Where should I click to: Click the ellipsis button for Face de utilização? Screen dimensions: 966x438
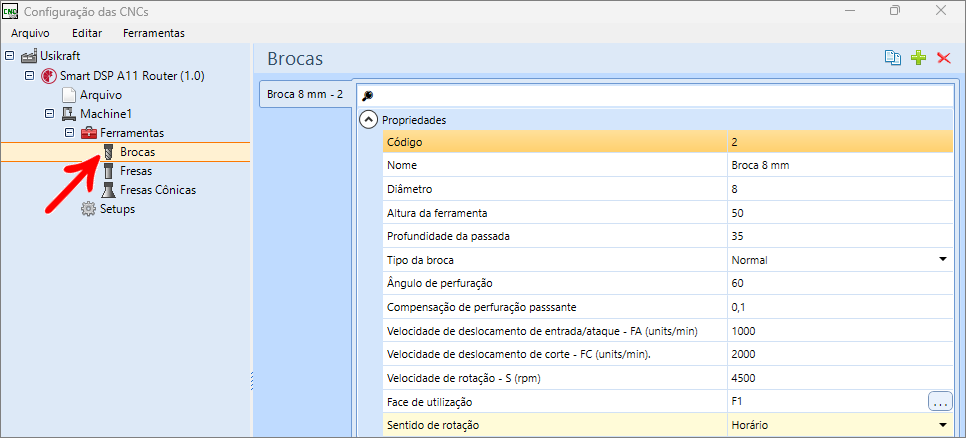[940, 401]
